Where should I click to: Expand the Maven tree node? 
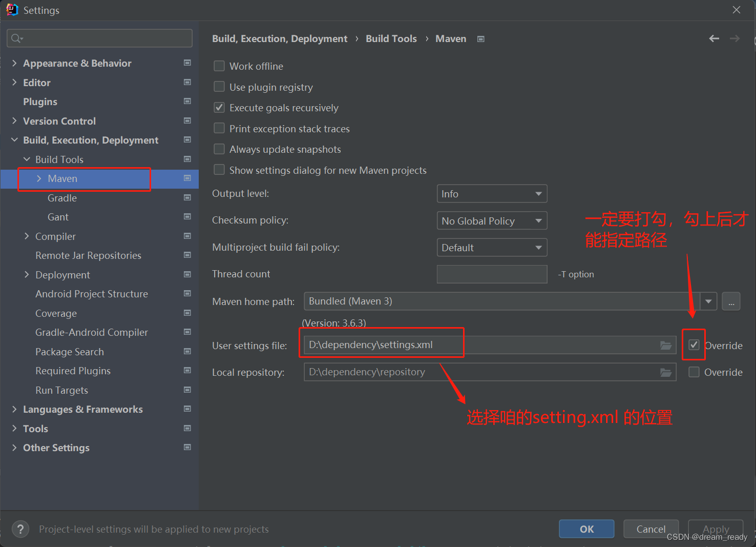(x=39, y=178)
